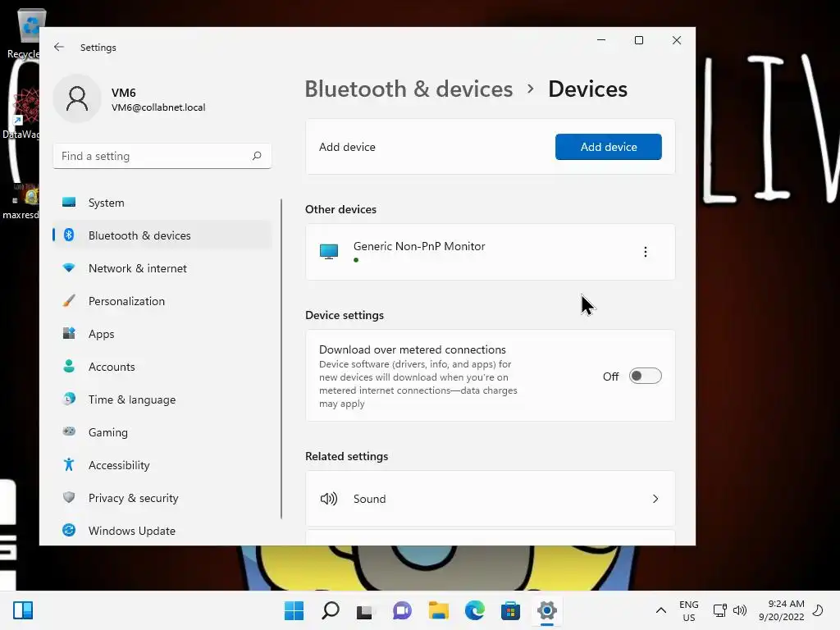This screenshot has height=630, width=840.
Task: Open more options for Generic Non-PnP Monitor
Action: coord(645,252)
